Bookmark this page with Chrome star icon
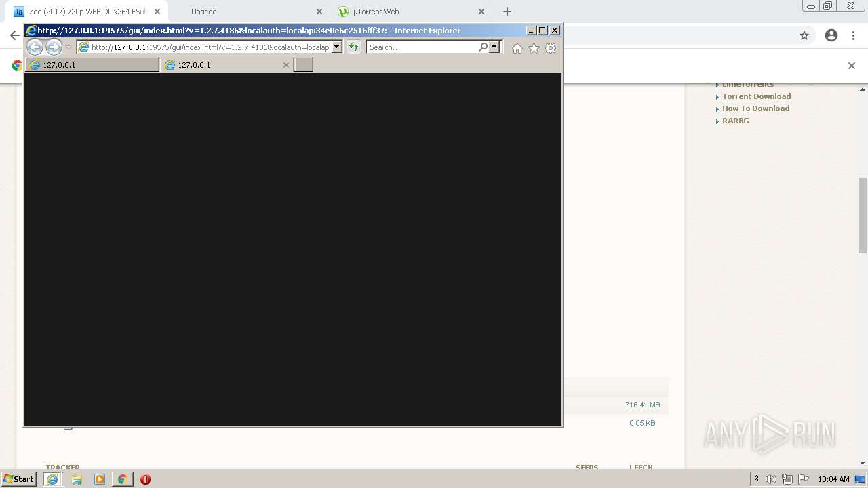The height and width of the screenshot is (488, 868). click(804, 35)
